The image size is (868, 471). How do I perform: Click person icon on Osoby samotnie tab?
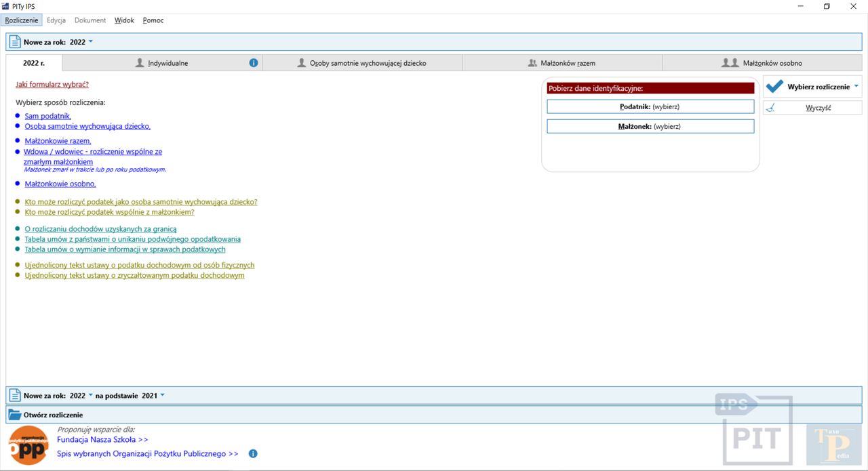302,63
